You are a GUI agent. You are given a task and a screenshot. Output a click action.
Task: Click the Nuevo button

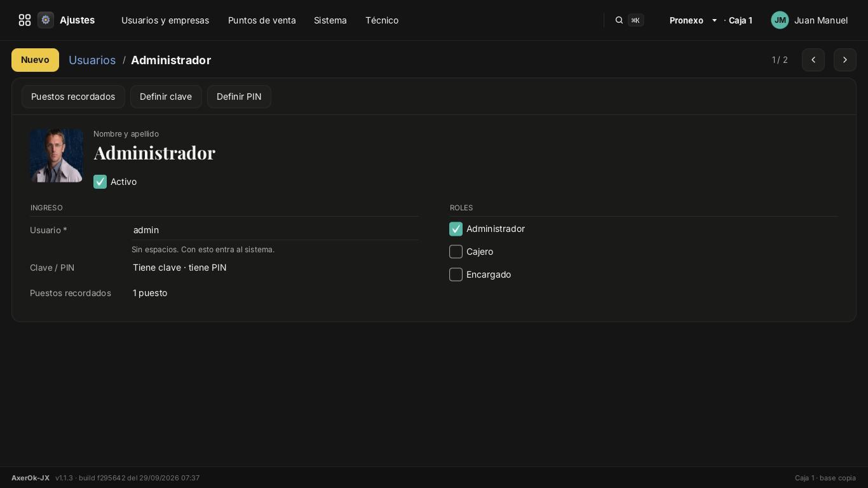point(35,60)
